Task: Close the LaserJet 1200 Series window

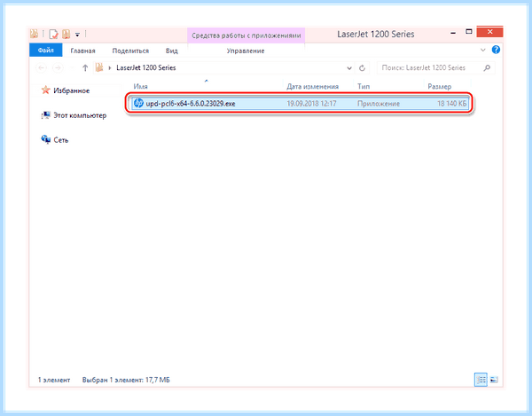Action: [x=489, y=32]
